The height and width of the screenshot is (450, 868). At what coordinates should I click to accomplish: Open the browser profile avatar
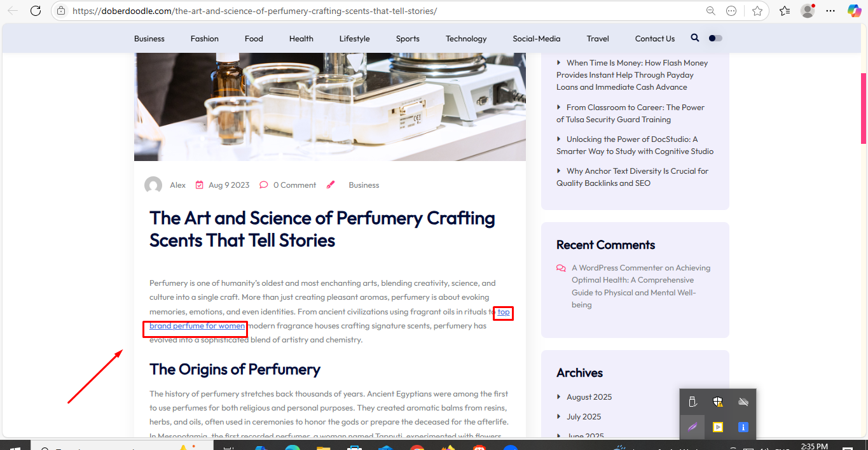point(808,11)
